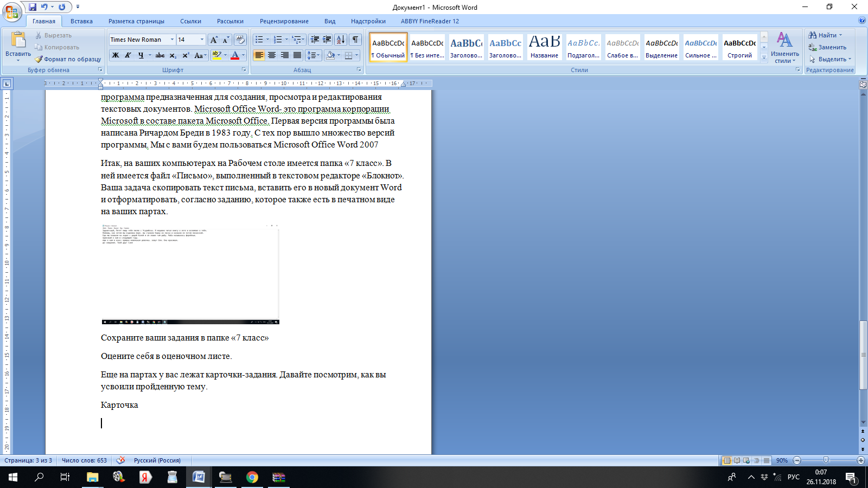Open Yandex browser from the taskbar
Screen dimensions: 868x488
(x=145, y=477)
